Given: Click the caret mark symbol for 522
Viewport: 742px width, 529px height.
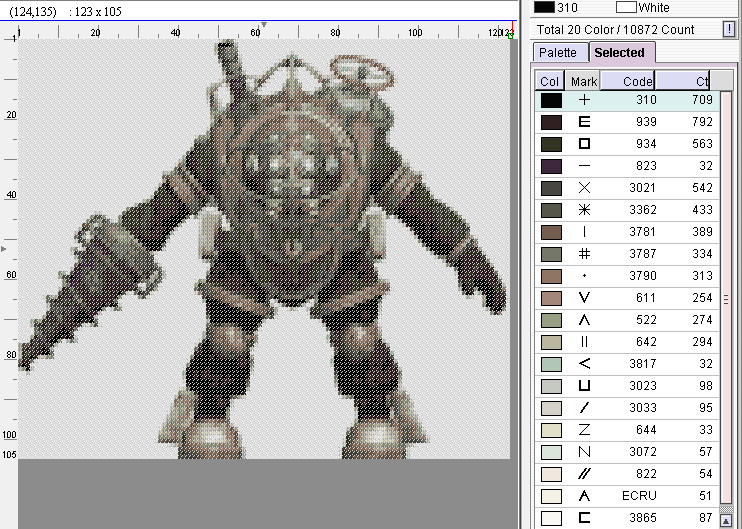Looking at the screenshot, I should pos(584,320).
